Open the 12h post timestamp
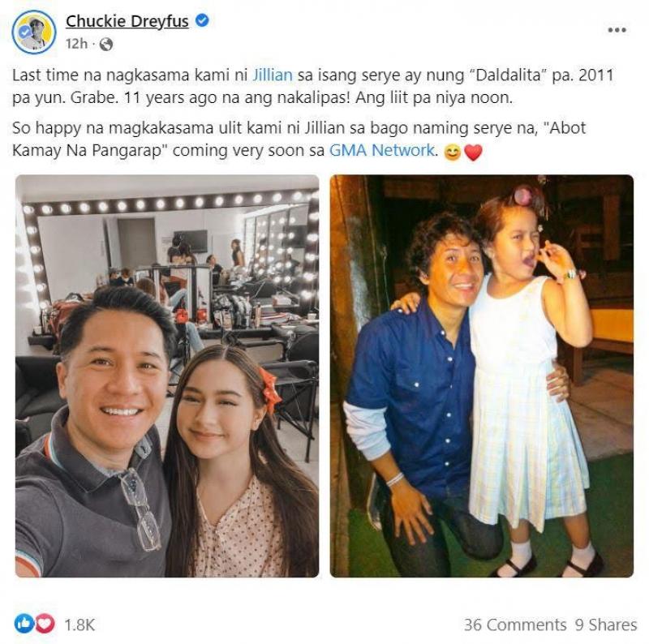Viewport: 649px width, 644px height. click(76, 44)
